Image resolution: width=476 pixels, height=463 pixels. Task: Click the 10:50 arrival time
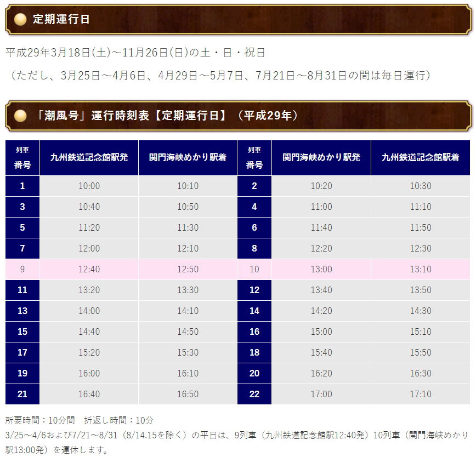(x=188, y=207)
